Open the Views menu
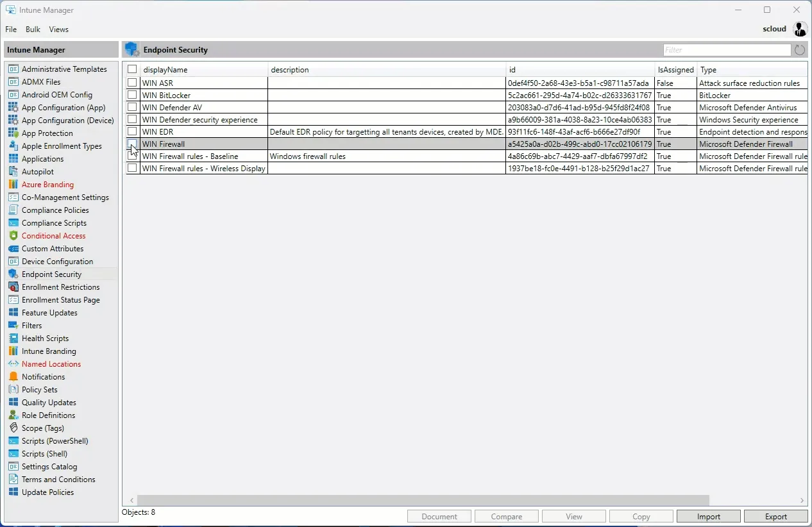 pyautogui.click(x=58, y=29)
